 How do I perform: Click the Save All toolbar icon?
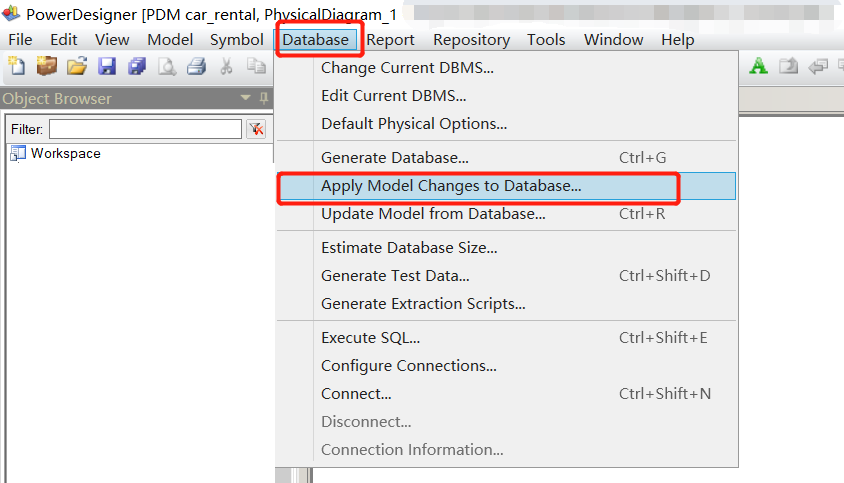(x=137, y=67)
